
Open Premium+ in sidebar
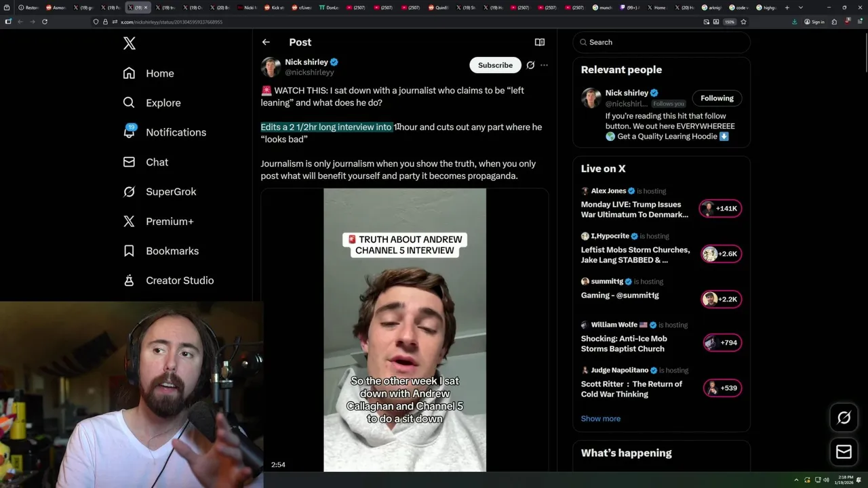[158, 222]
